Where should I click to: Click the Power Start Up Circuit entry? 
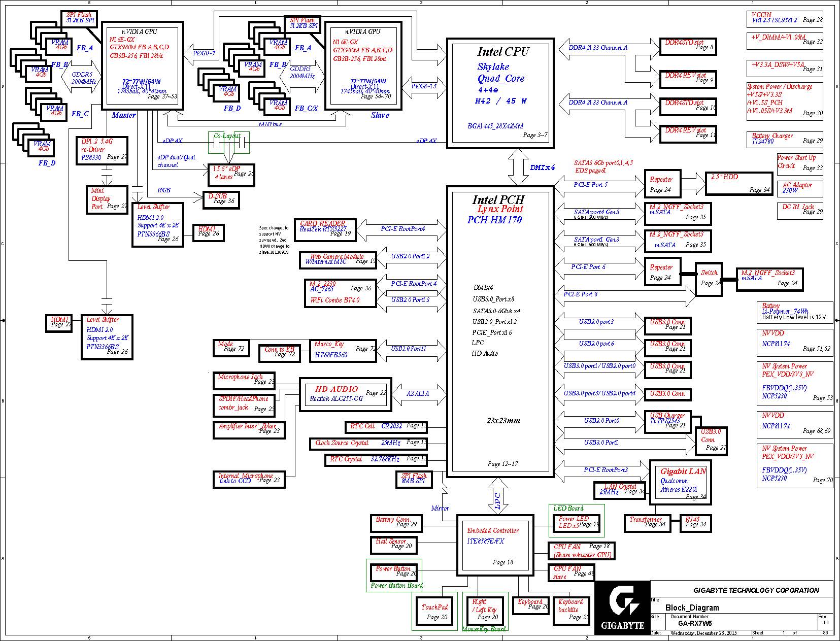coord(800,164)
